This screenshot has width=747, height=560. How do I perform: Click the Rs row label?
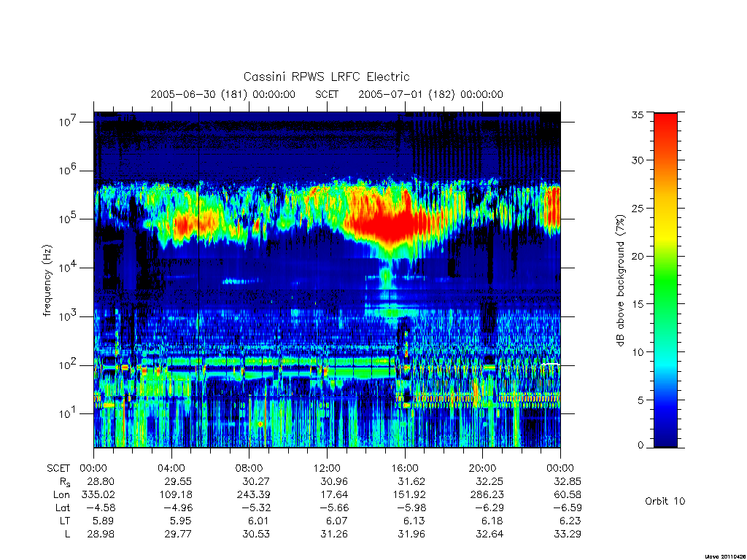click(x=65, y=483)
